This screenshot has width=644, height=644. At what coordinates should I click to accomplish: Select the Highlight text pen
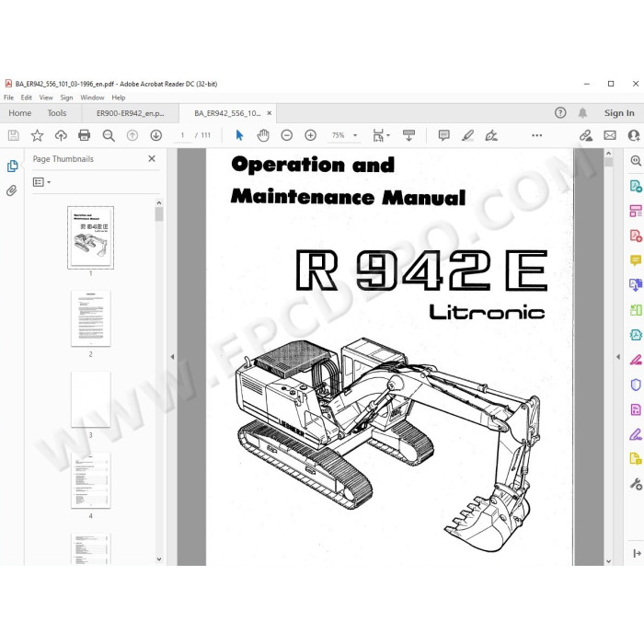pyautogui.click(x=467, y=135)
